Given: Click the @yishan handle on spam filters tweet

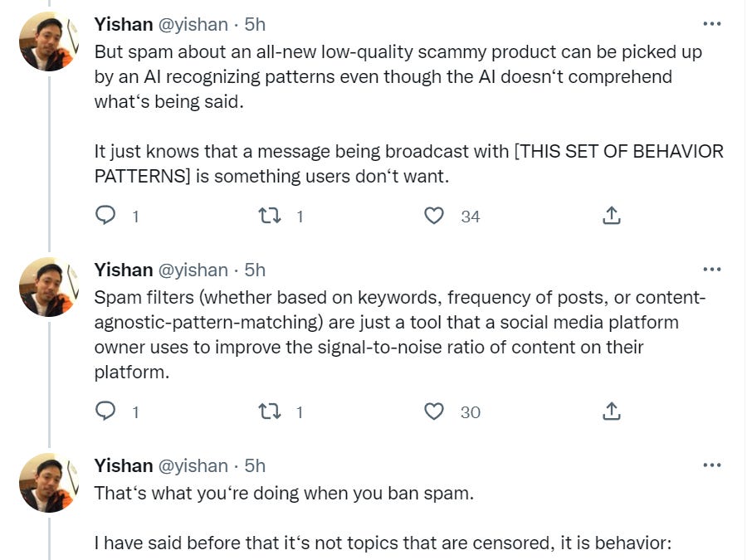Looking at the screenshot, I should 193,270.
